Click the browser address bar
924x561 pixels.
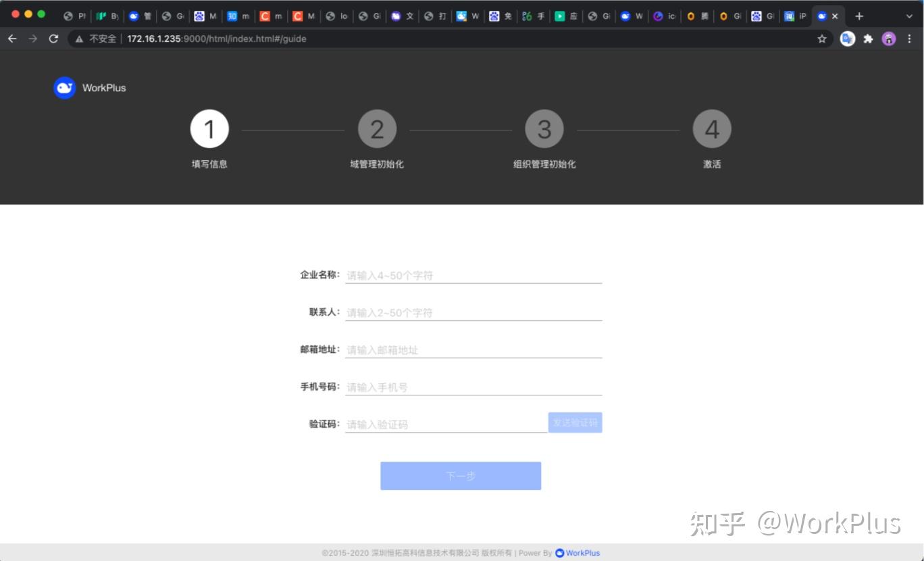coord(270,39)
